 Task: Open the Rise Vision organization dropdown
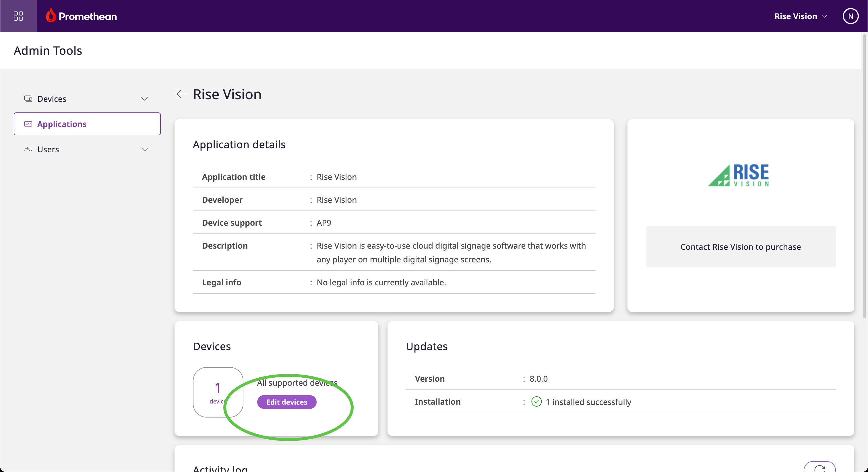click(801, 16)
